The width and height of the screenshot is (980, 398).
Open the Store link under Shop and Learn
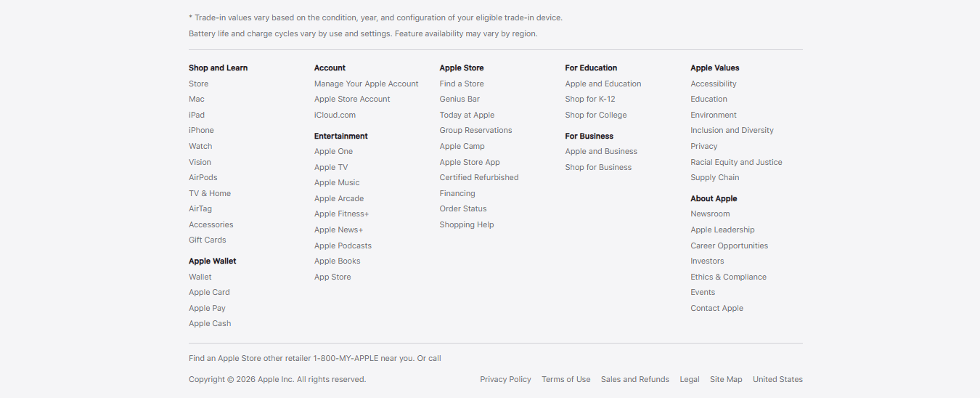coord(198,84)
